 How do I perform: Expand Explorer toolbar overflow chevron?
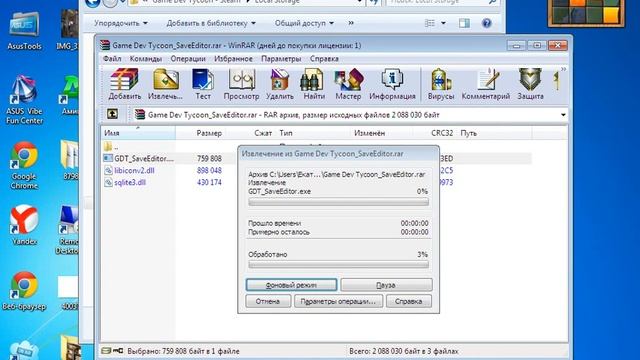click(351, 23)
